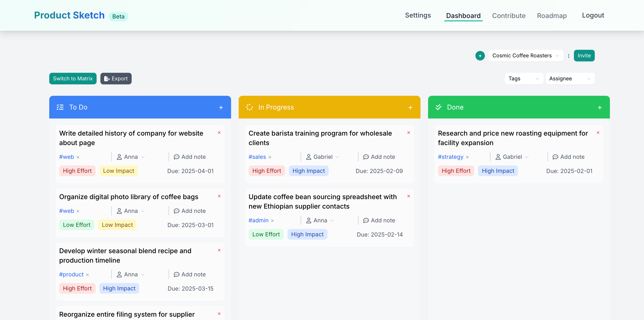Click the Export button
The width and height of the screenshot is (644, 320).
click(x=116, y=78)
